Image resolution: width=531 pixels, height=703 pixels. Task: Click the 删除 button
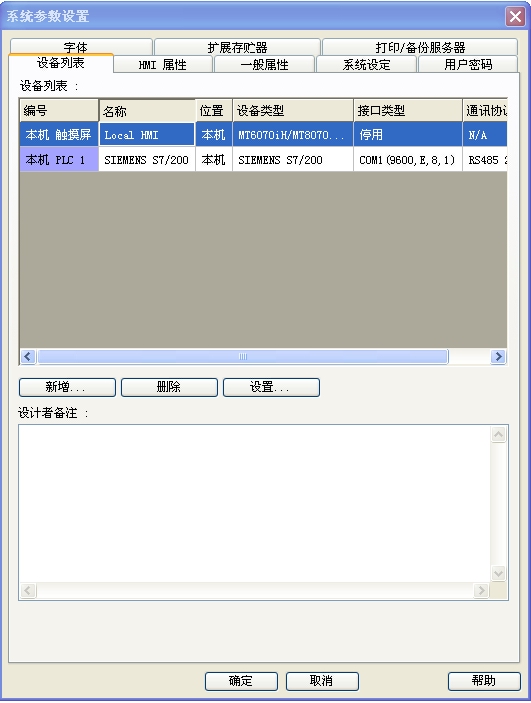[169, 387]
